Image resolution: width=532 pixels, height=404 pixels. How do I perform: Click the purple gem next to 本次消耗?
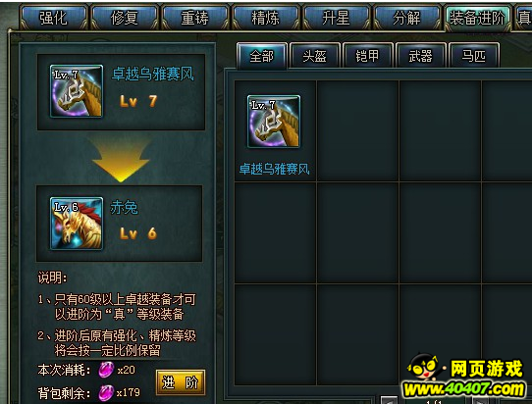click(106, 370)
